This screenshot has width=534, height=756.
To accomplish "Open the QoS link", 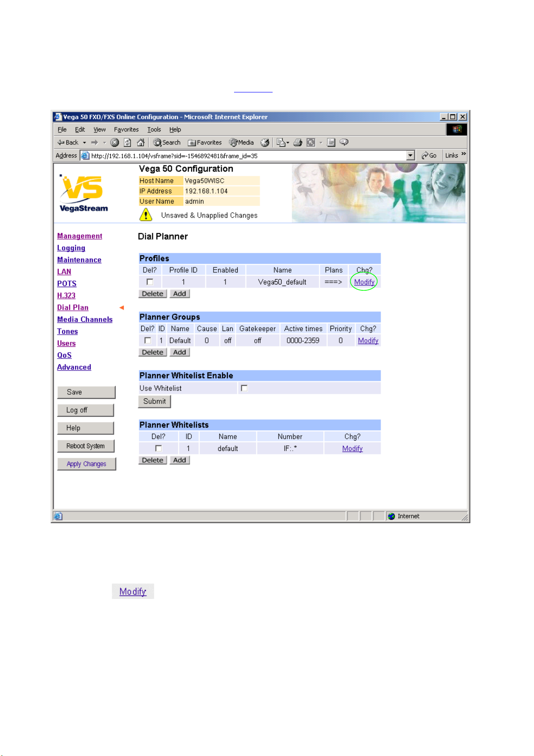I will (x=65, y=355).
